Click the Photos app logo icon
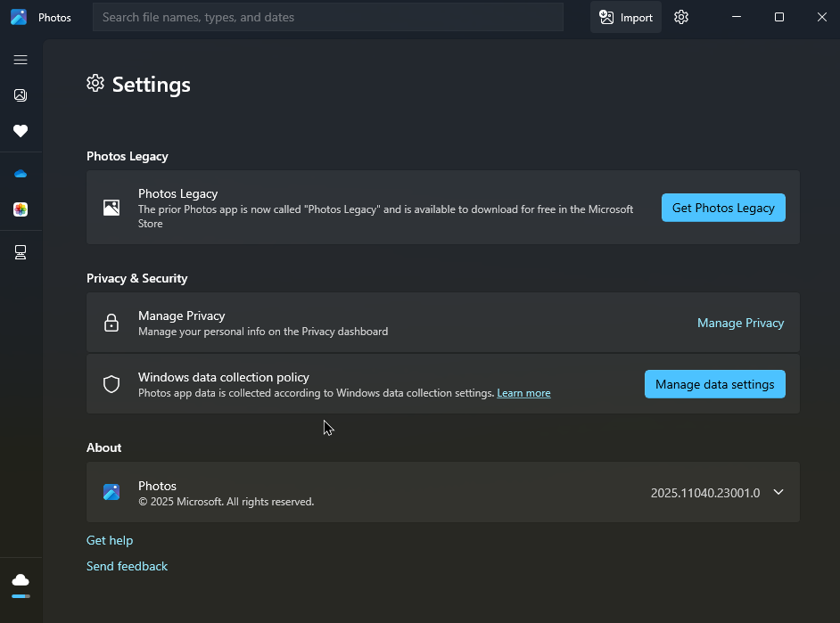840x623 pixels. point(19,17)
